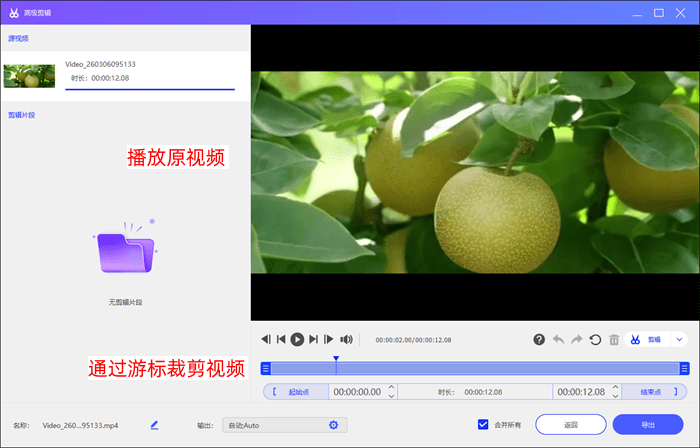Jump to the clip start

point(281,340)
